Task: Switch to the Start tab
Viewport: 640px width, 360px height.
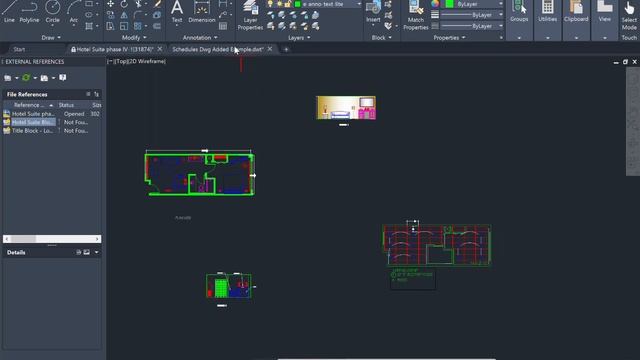Action: coord(19,49)
